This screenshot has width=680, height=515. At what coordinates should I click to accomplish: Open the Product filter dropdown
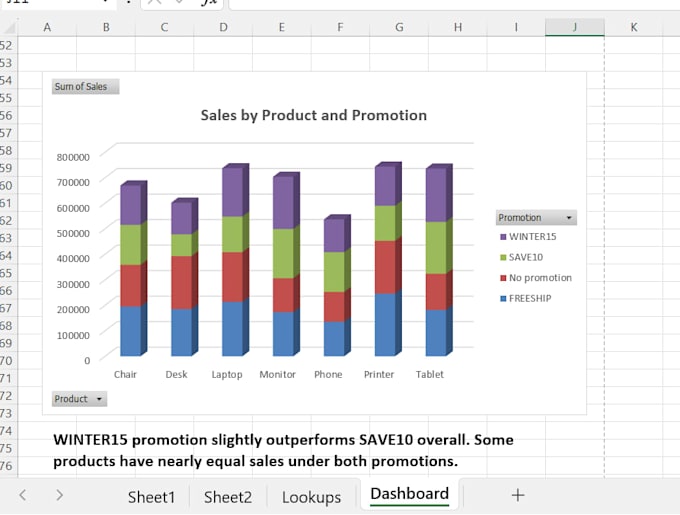pos(79,399)
